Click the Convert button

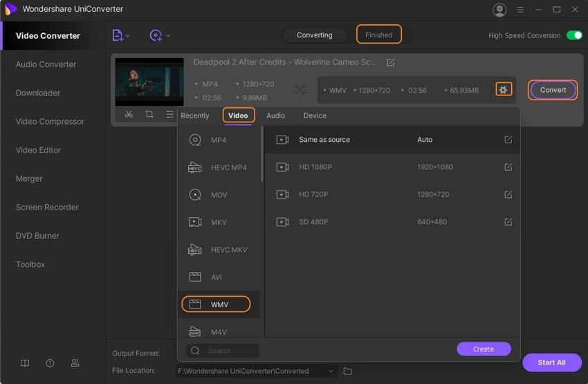click(x=553, y=90)
